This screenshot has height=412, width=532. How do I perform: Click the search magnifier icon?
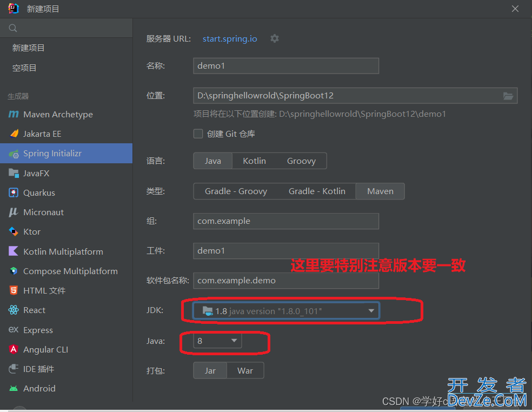pyautogui.click(x=13, y=28)
